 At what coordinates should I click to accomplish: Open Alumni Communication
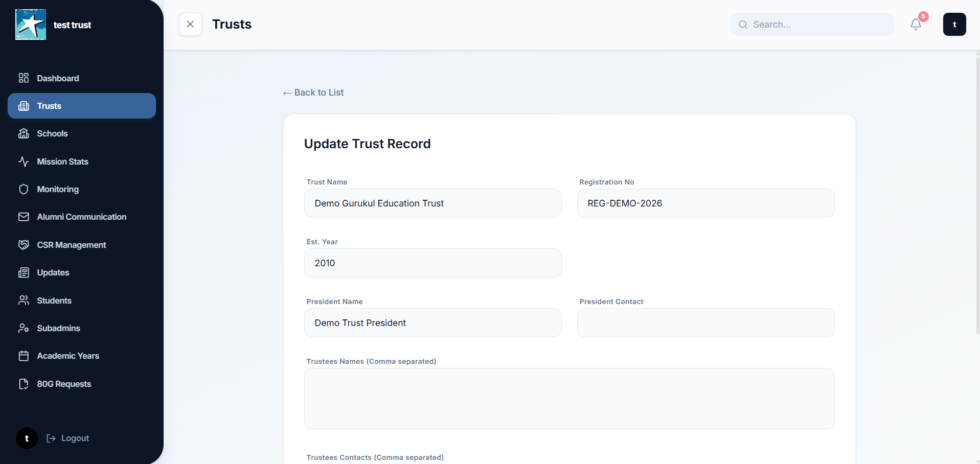[82, 217]
